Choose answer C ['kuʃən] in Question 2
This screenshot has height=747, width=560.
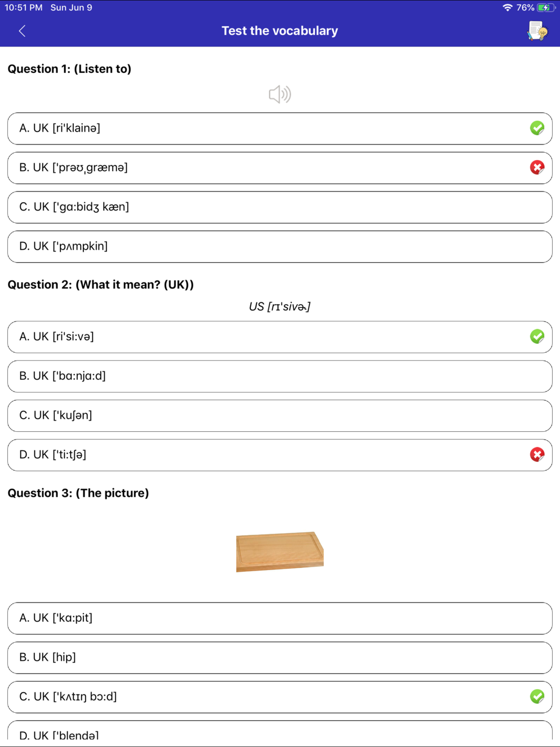click(280, 415)
